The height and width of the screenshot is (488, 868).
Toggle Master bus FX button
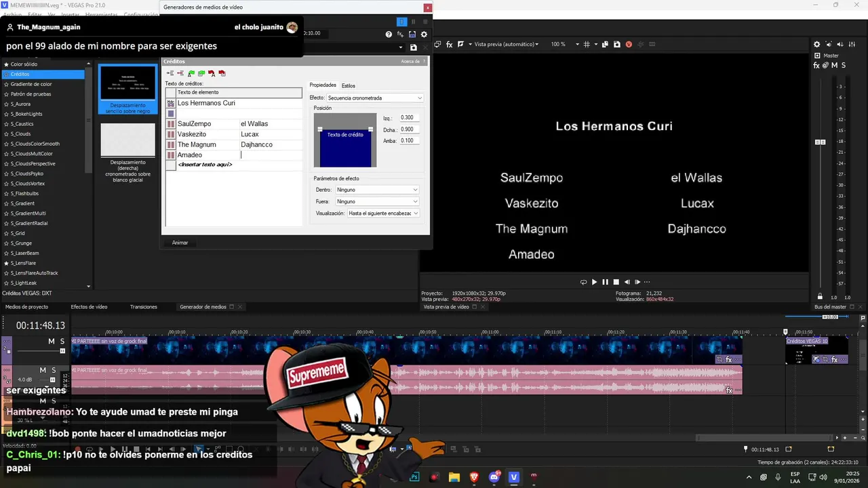tap(816, 65)
